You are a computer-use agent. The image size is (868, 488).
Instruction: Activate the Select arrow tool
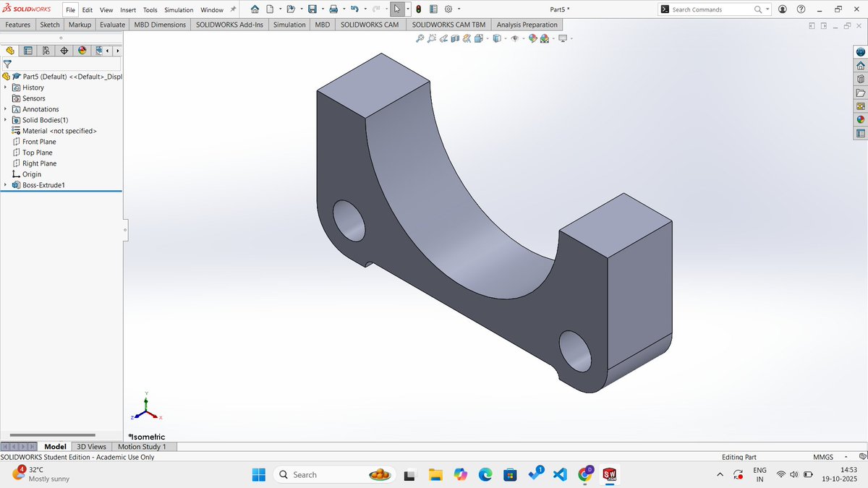pyautogui.click(x=397, y=9)
